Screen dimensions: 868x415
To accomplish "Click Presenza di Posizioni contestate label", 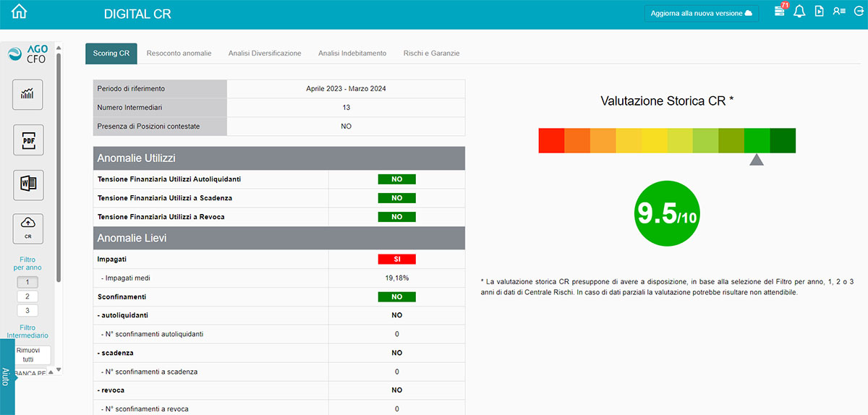I will click(x=148, y=127).
